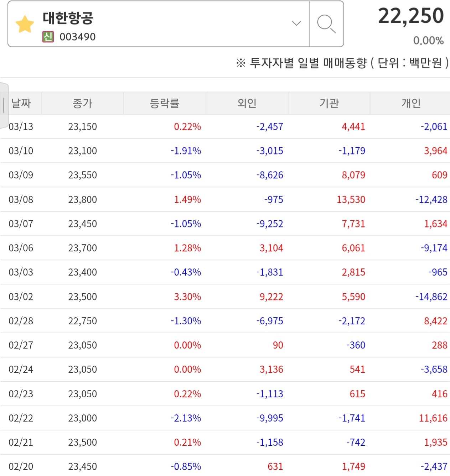The image size is (450, 476).
Task: Select the 03/03 date row
Action: pos(225,272)
